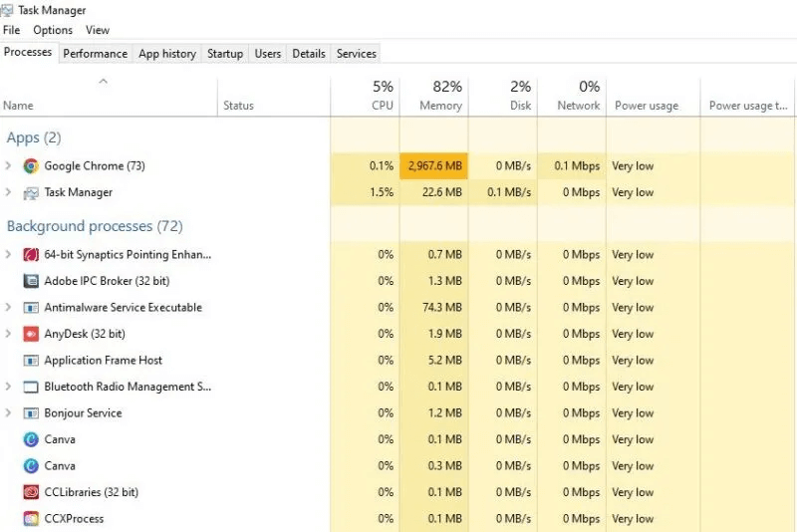This screenshot has width=797, height=532.
Task: Expand Antimalware Service Executable row
Action: click(8, 307)
